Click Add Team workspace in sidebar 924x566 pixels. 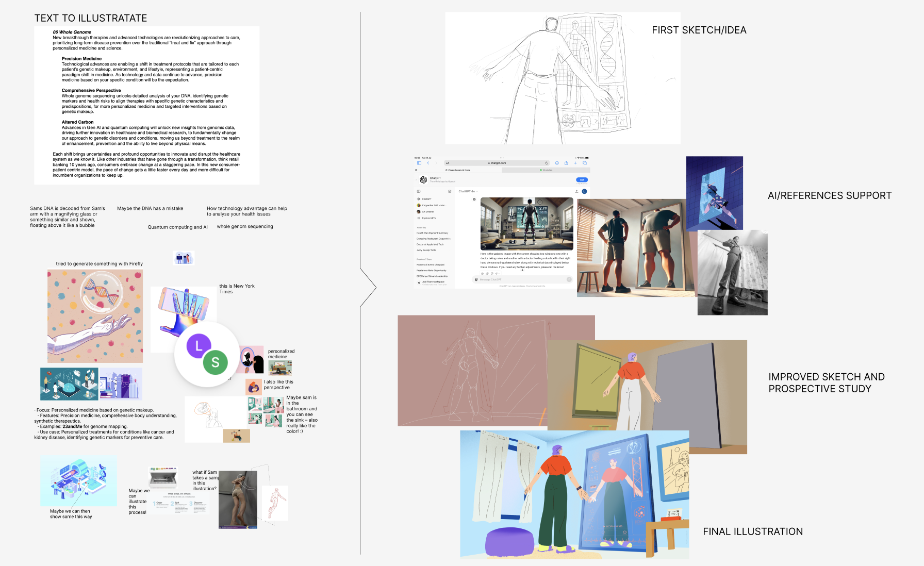pyautogui.click(x=431, y=282)
